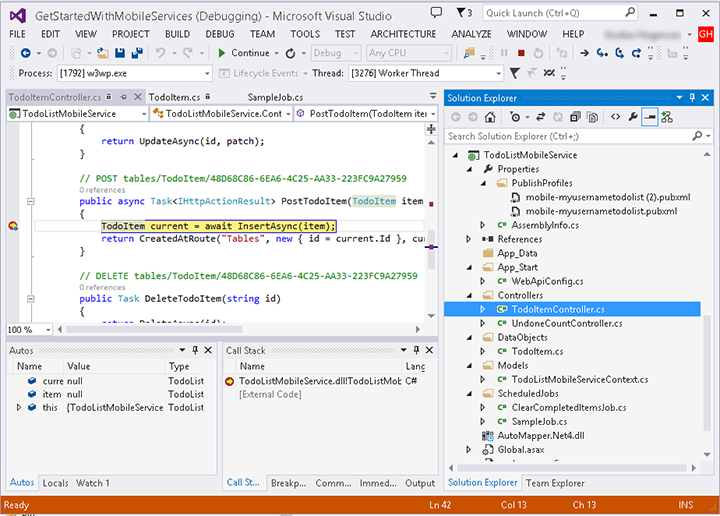Open the 100 % zoom dropdown
Screen dimensions: 720x516
click(x=29, y=330)
